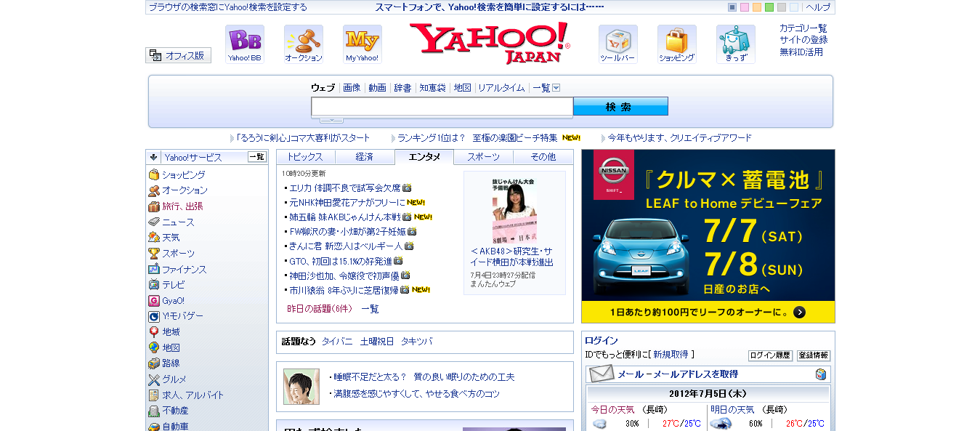
Task: Open 昨日の話題(6件) link
Action: coord(320,309)
